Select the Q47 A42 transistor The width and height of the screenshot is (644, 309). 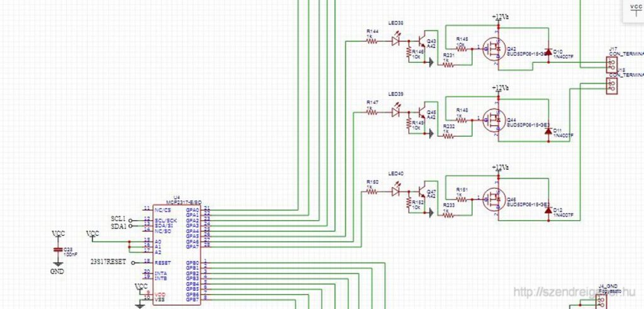tap(422, 191)
